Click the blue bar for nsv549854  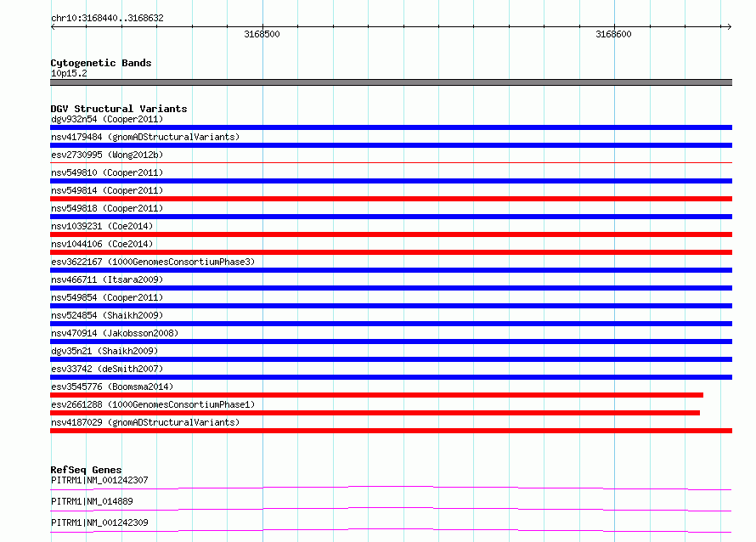(391, 306)
